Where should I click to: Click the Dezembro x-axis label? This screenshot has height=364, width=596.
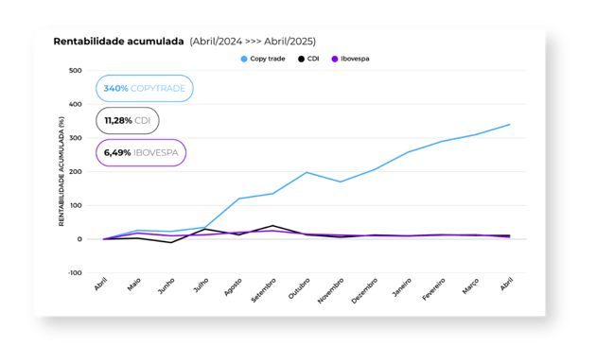click(x=364, y=290)
